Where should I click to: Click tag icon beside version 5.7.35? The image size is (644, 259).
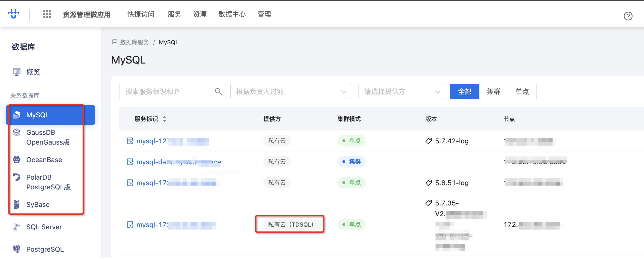(x=428, y=203)
